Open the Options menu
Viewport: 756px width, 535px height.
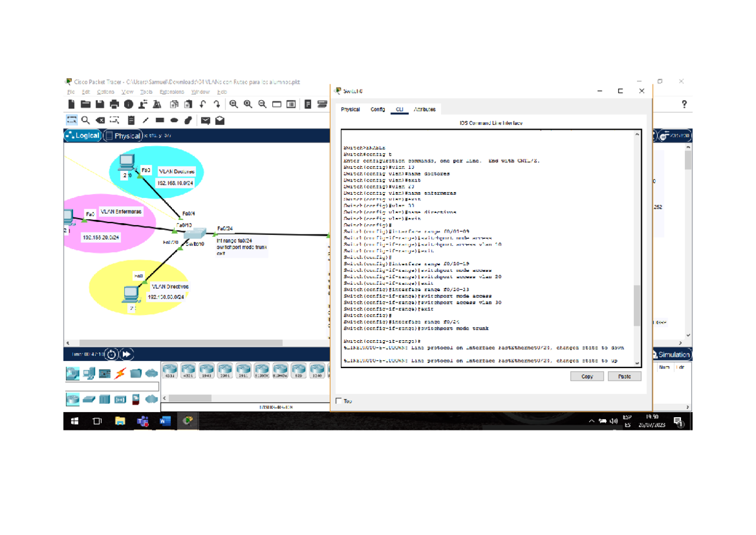pyautogui.click(x=105, y=92)
